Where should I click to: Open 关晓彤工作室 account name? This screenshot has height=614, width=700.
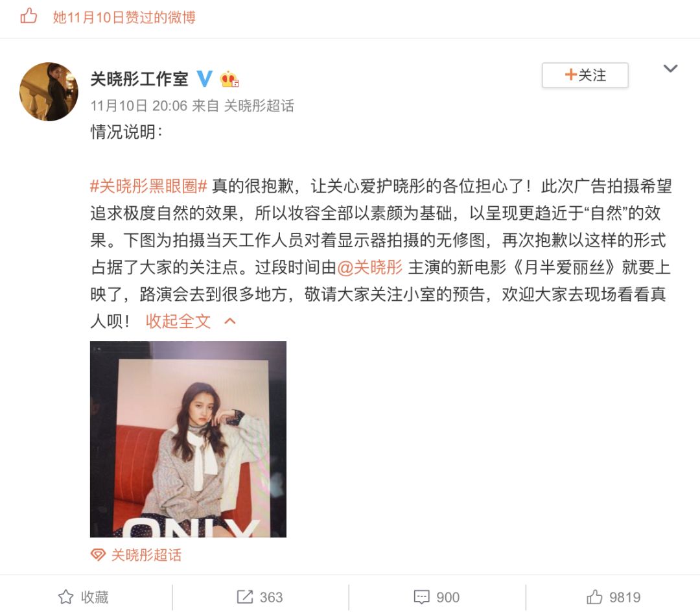139,79
